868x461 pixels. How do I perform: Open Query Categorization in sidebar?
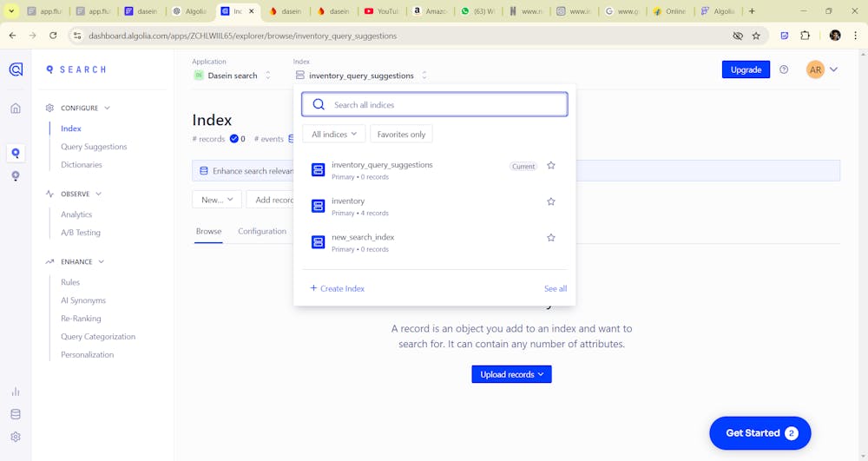point(98,337)
